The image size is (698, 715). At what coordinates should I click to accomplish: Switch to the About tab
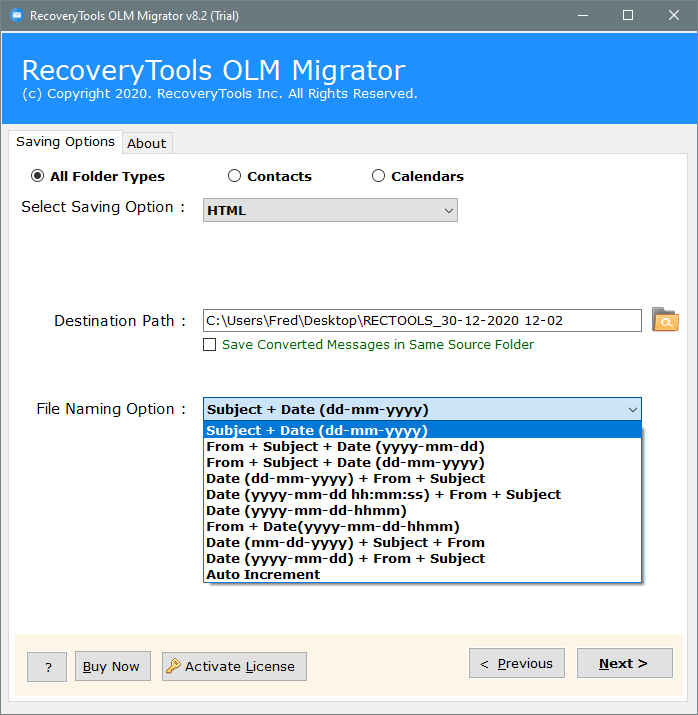tap(147, 143)
